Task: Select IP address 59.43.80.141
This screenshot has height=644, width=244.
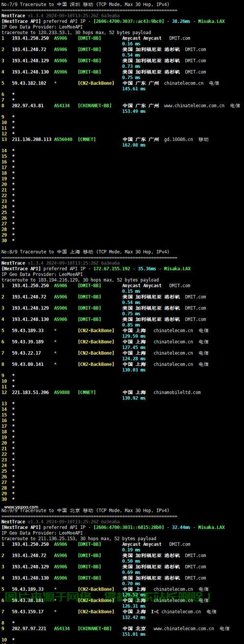Action: coord(28,364)
